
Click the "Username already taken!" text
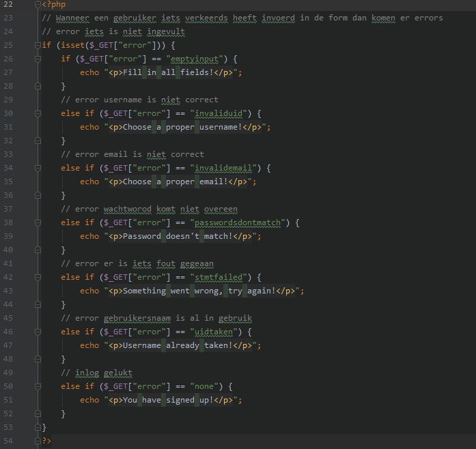point(178,345)
